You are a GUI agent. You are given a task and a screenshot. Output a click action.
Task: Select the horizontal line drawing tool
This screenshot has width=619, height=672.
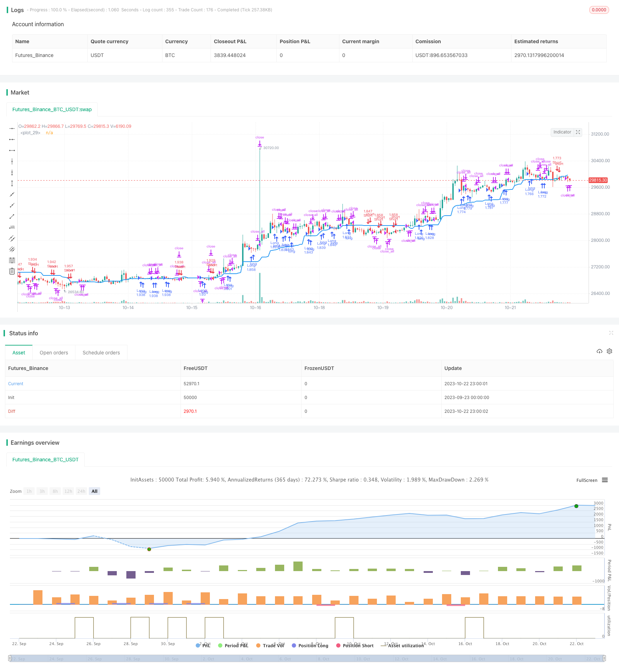(12, 129)
